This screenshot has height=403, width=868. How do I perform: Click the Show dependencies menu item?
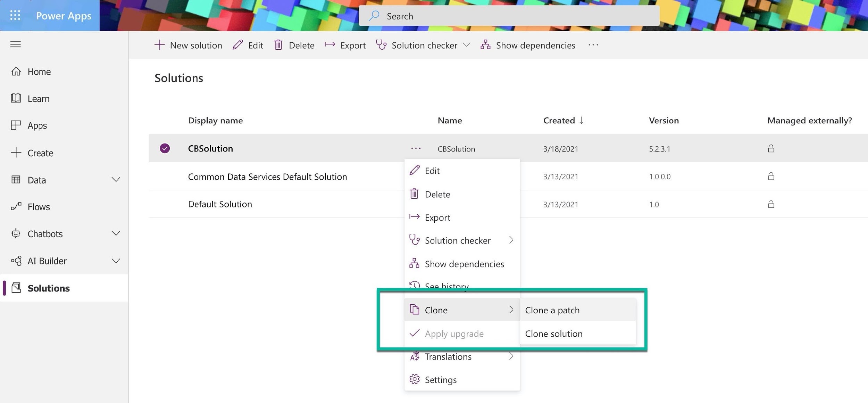tap(464, 263)
